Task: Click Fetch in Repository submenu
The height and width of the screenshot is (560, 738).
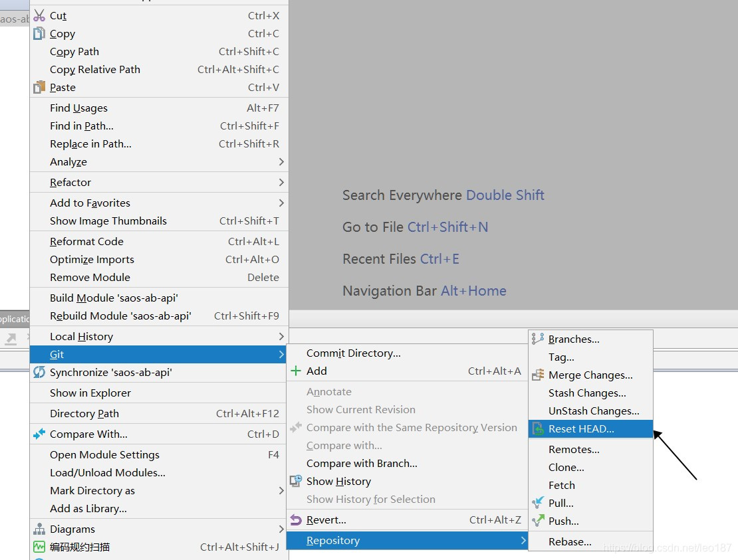Action: click(590, 485)
